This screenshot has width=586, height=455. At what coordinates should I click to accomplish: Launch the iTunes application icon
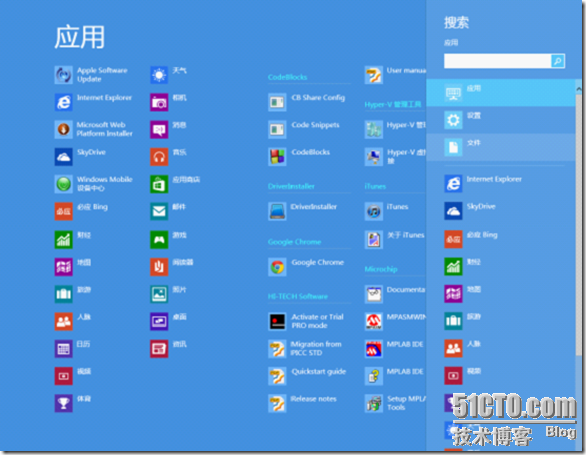(374, 211)
